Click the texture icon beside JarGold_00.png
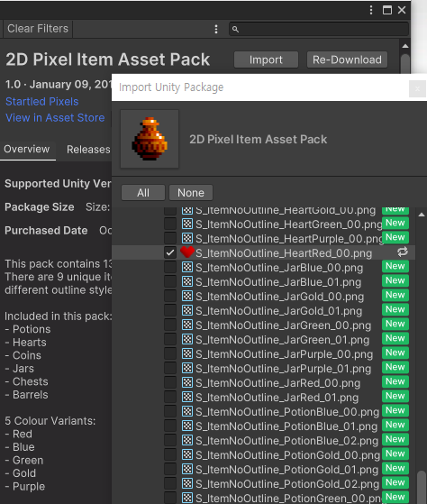Viewport: 427px width, 504px height. pyautogui.click(x=187, y=296)
